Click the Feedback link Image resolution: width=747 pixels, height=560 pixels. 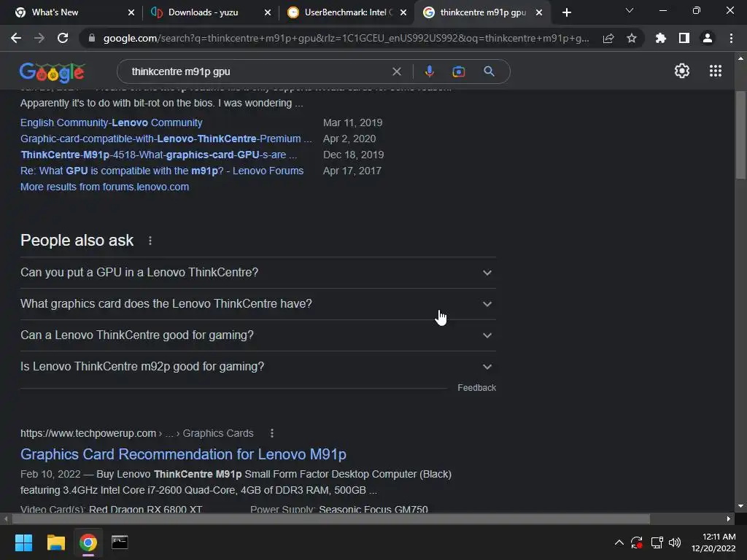[476, 388]
